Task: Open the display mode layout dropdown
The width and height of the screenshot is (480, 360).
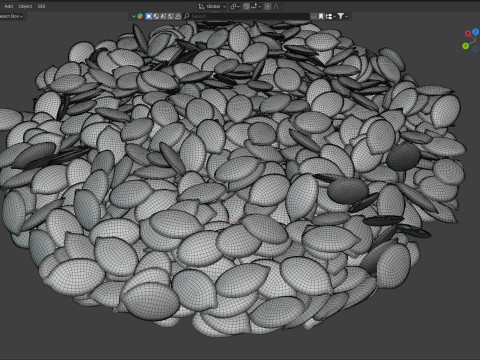Action: (330, 16)
